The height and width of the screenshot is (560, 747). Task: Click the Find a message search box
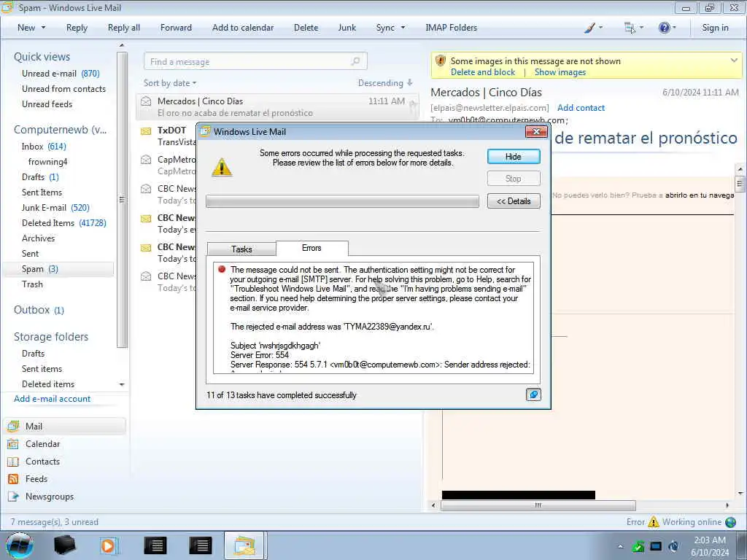[255, 61]
